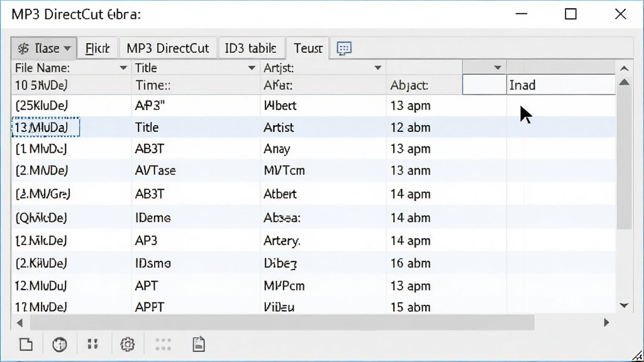Viewport: 644px width, 362px height.
Task: Click the horizontal scroll right arrow
Action: click(x=606, y=322)
